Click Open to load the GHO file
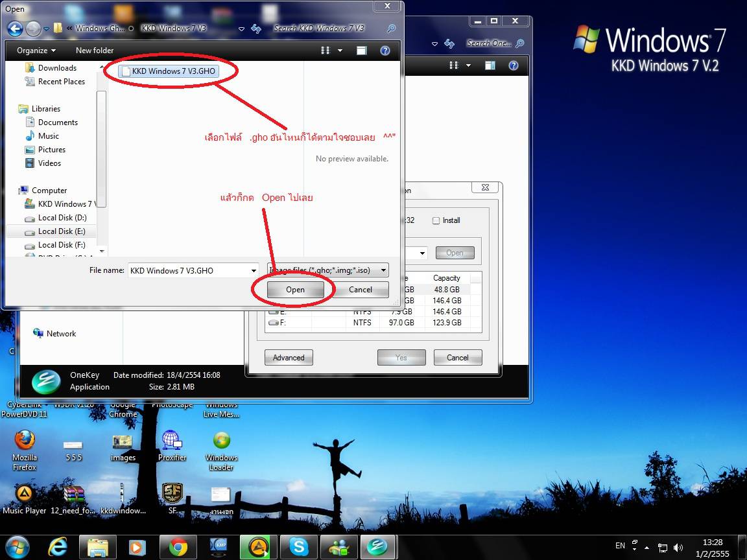 (296, 290)
